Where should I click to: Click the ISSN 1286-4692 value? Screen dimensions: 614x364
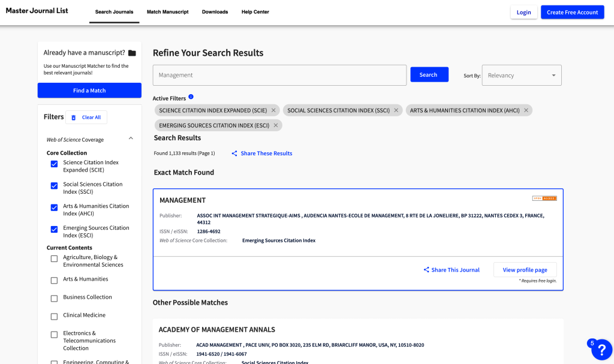tap(209, 231)
